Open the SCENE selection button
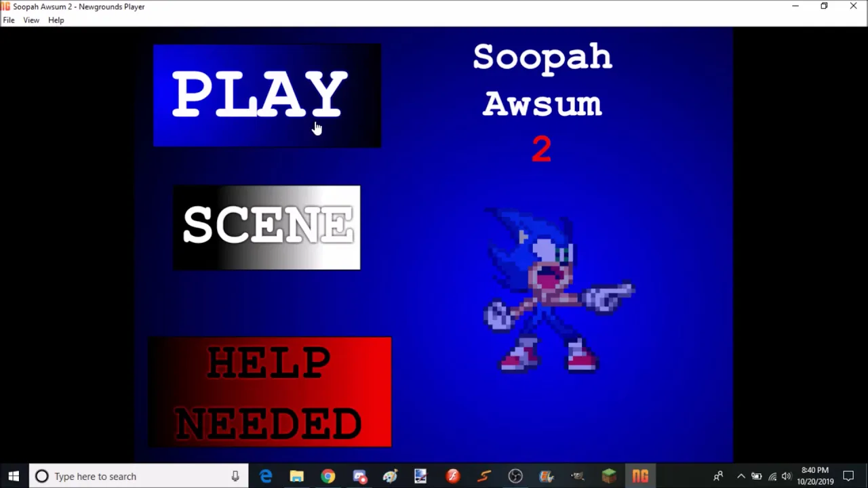This screenshot has width=868, height=488. point(267,228)
